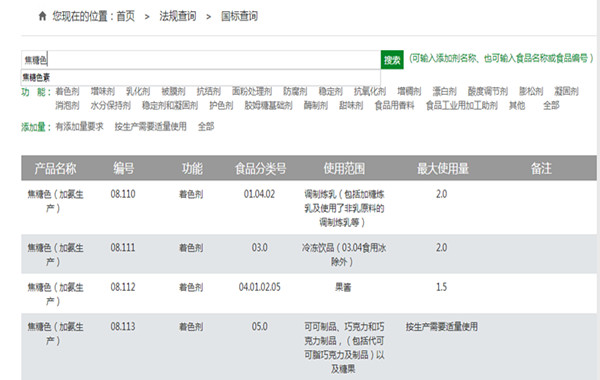Select 焦糖色素 autocomplete suggestion

[x=201, y=77]
